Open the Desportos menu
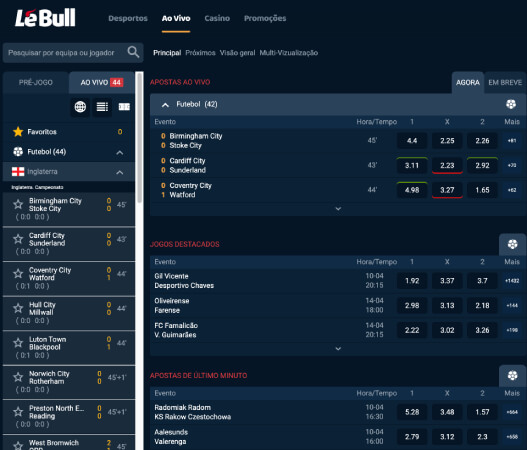This screenshot has height=450, width=527. coord(128,18)
